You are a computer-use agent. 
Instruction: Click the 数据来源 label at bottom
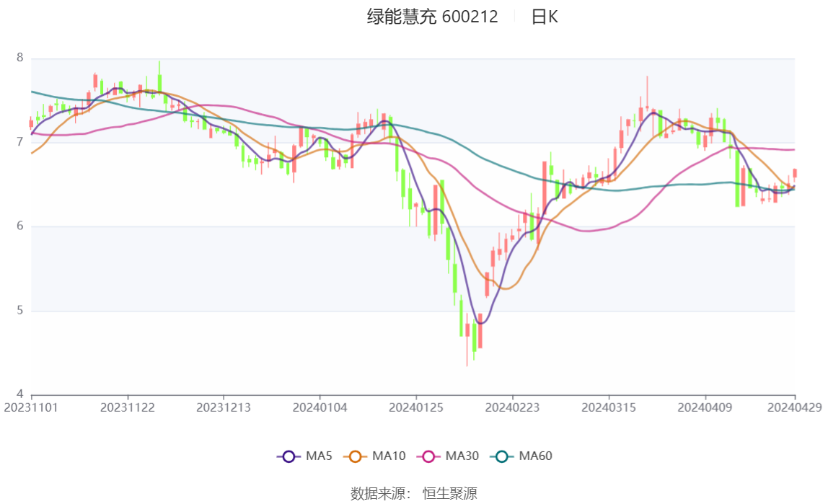(380, 494)
